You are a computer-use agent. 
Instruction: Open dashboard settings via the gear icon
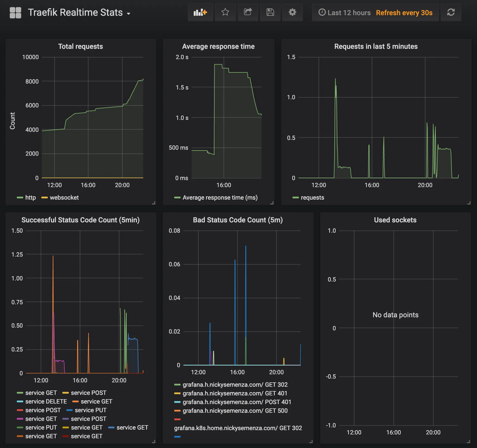292,12
